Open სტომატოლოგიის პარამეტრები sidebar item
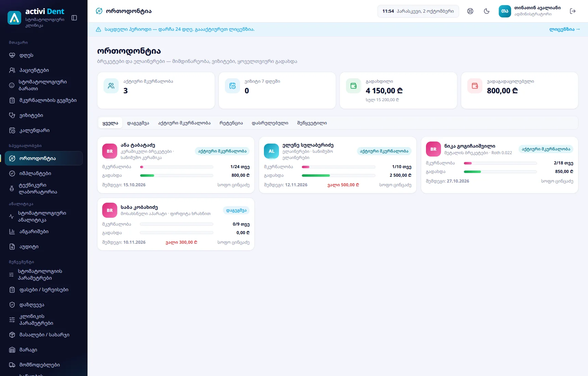588x376 pixels. tap(44, 274)
